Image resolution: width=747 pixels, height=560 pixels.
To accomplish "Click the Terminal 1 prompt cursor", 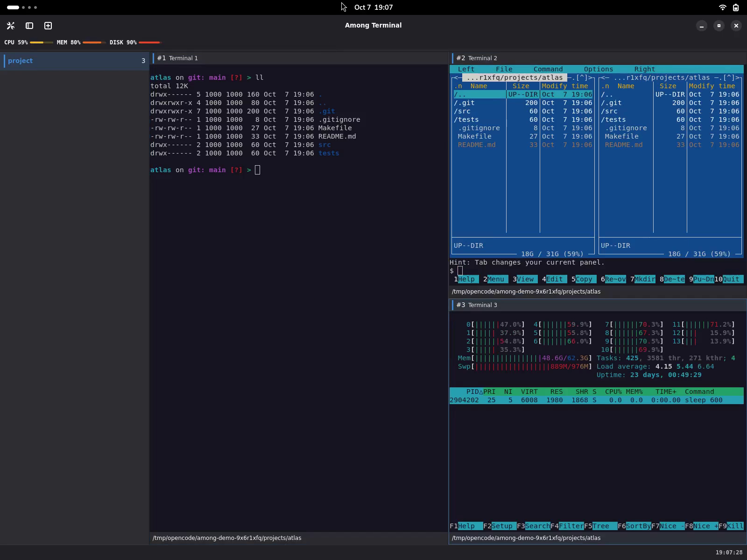I will pos(258,170).
